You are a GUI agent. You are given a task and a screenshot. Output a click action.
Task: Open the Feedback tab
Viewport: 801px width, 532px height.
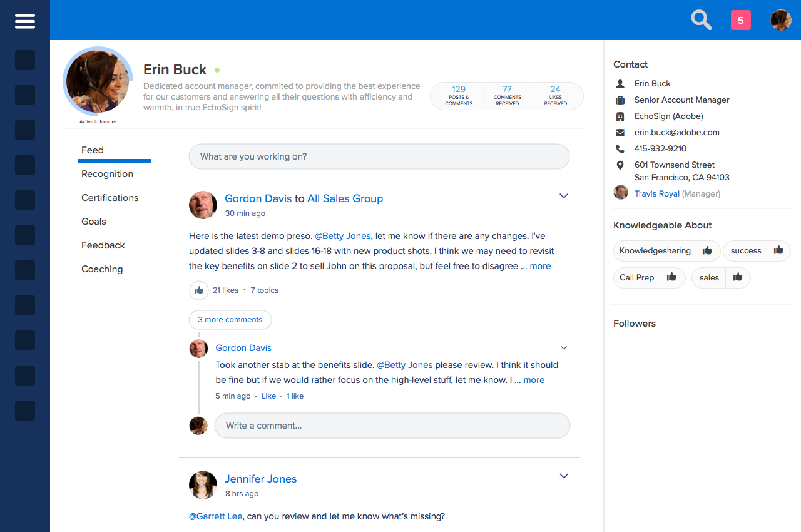(103, 245)
